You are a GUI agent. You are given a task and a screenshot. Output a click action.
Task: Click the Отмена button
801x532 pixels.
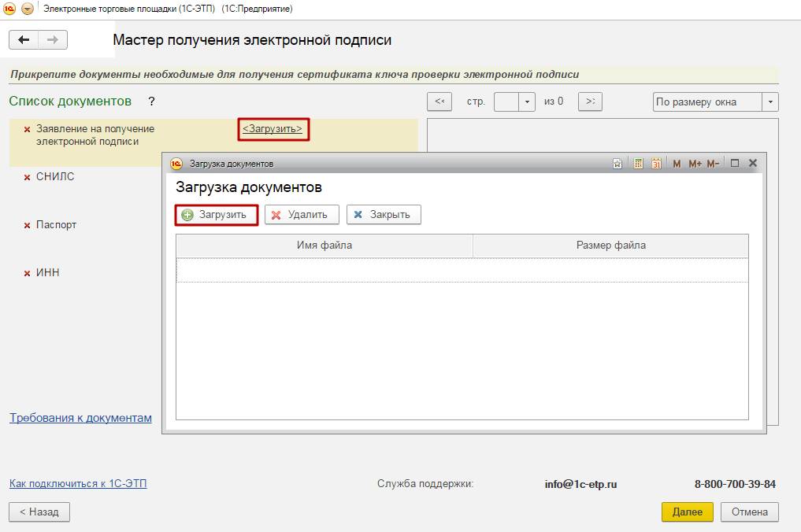point(749,512)
